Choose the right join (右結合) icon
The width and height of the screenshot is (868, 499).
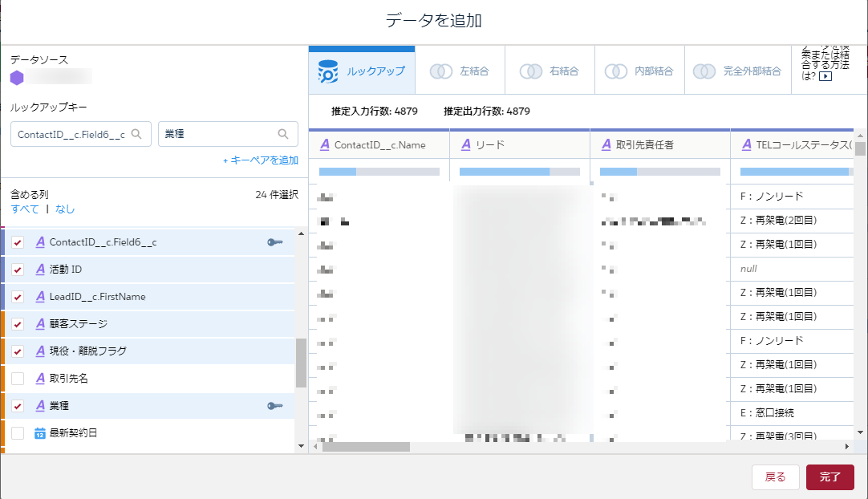pos(531,71)
